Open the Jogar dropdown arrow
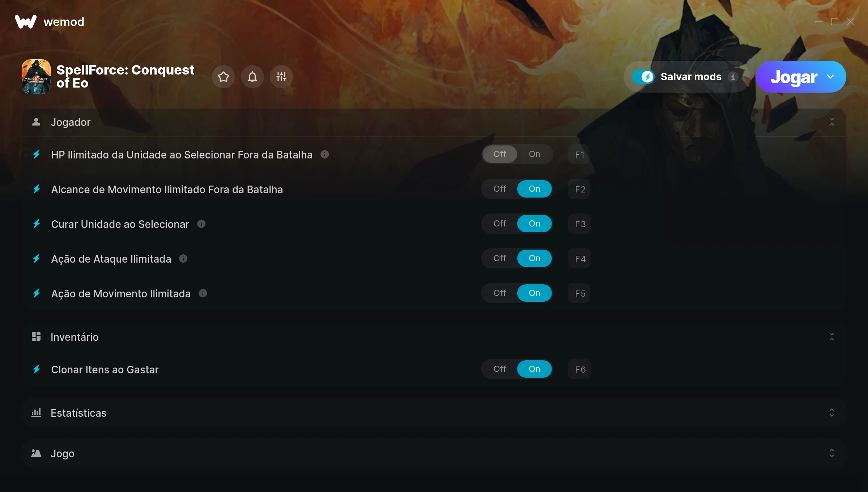This screenshot has width=868, height=492. point(831,77)
